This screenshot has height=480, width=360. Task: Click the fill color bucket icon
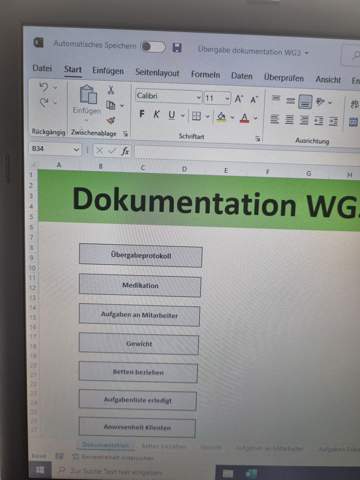point(221,117)
